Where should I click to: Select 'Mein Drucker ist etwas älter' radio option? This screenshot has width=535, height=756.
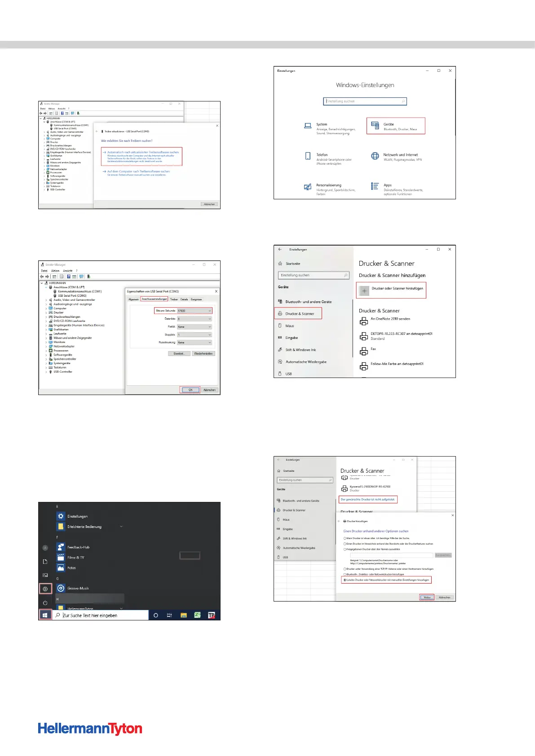click(345, 538)
